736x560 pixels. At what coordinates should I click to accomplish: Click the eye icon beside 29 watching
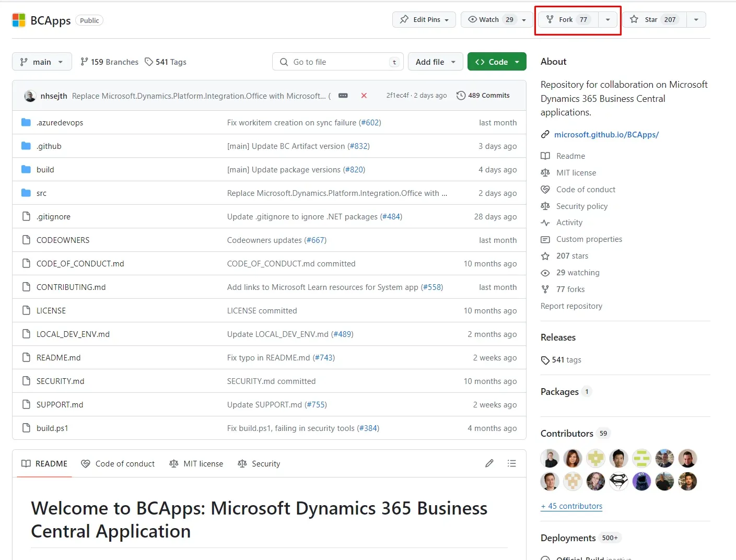click(545, 273)
